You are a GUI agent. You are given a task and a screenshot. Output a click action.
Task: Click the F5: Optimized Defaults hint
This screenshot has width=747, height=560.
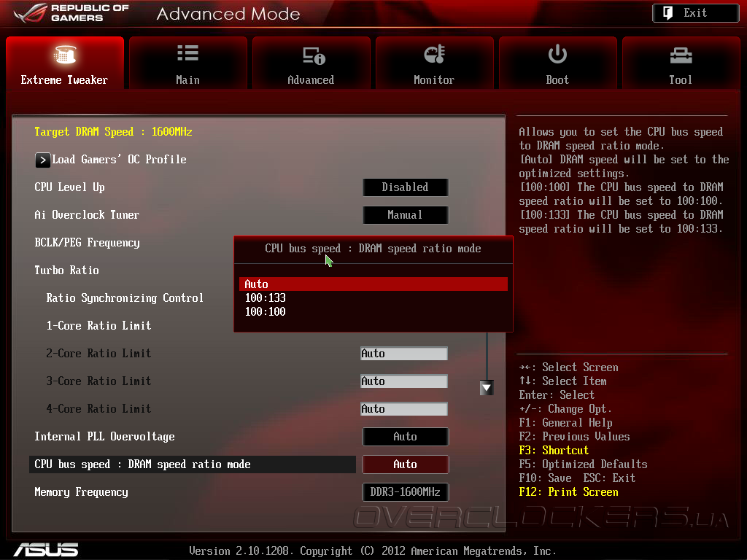coord(583,464)
